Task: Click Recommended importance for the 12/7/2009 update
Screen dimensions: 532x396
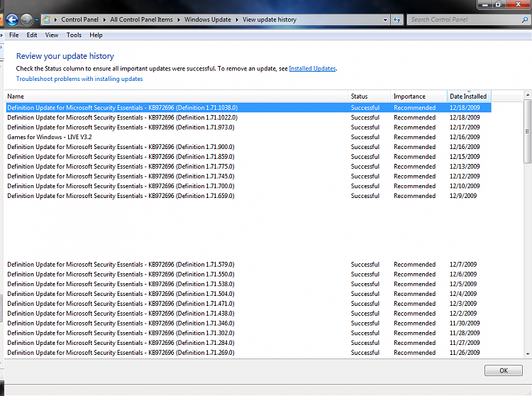Action: pos(415,264)
